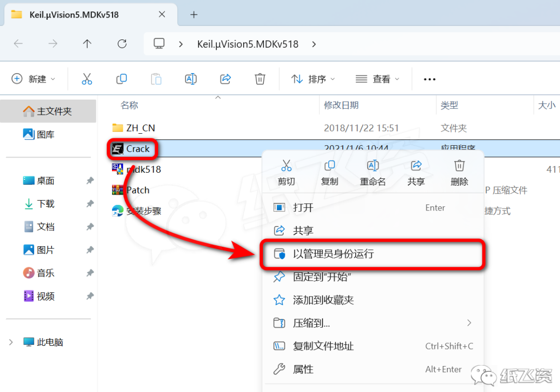Unpin 音乐 using its pin icon
Screen dimensions: 560x392
[x=90, y=273]
